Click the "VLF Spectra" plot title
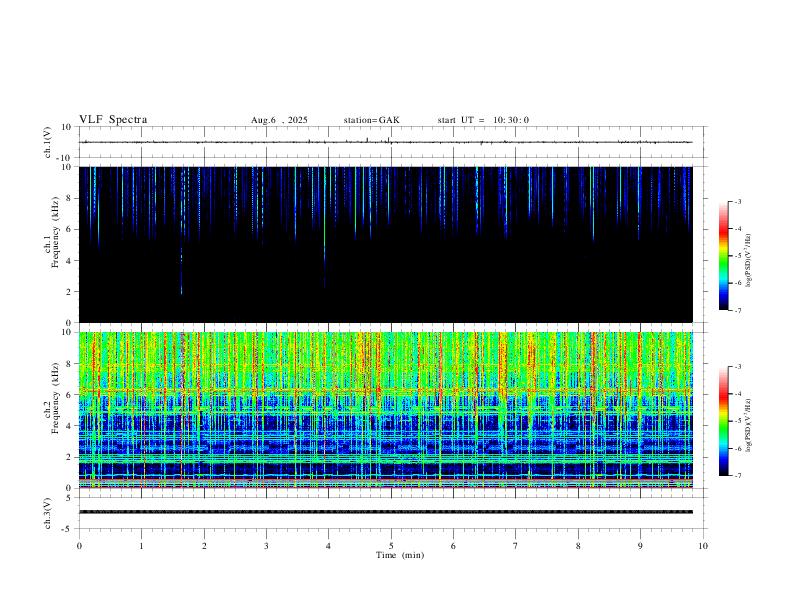 (113, 120)
